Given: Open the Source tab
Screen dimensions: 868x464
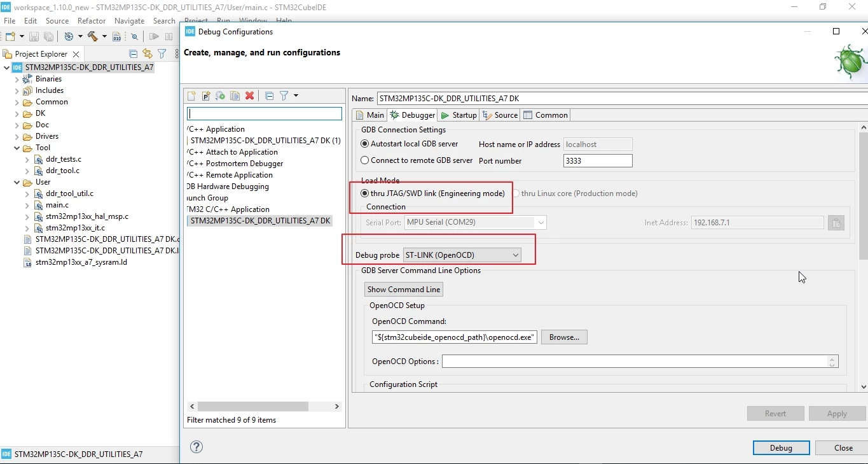Looking at the screenshot, I should (x=500, y=115).
